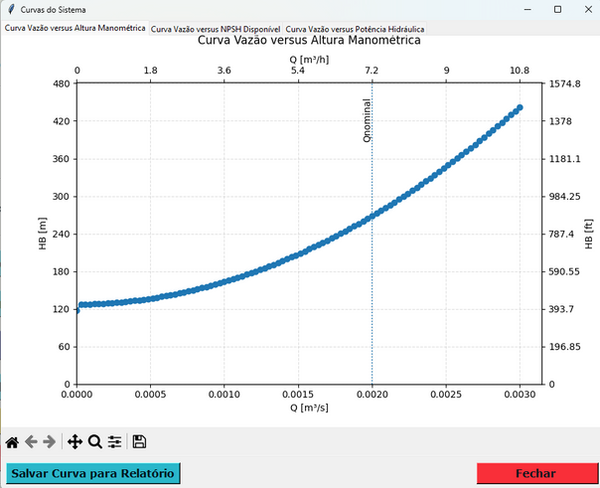Click the Q [m³/h] top axis label
Viewport: 600px width, 488px height.
pos(309,59)
